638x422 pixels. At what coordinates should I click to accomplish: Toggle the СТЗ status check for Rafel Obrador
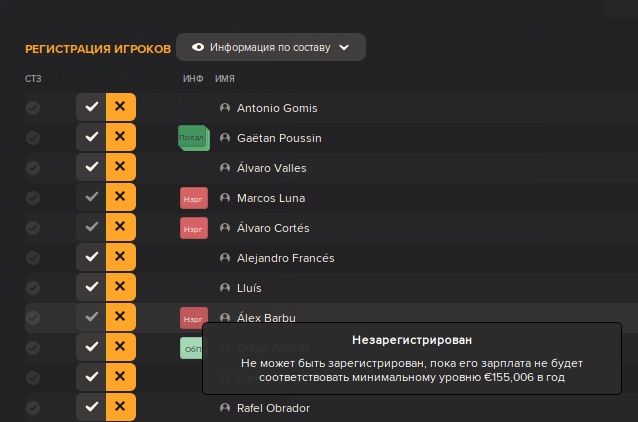[33, 407]
